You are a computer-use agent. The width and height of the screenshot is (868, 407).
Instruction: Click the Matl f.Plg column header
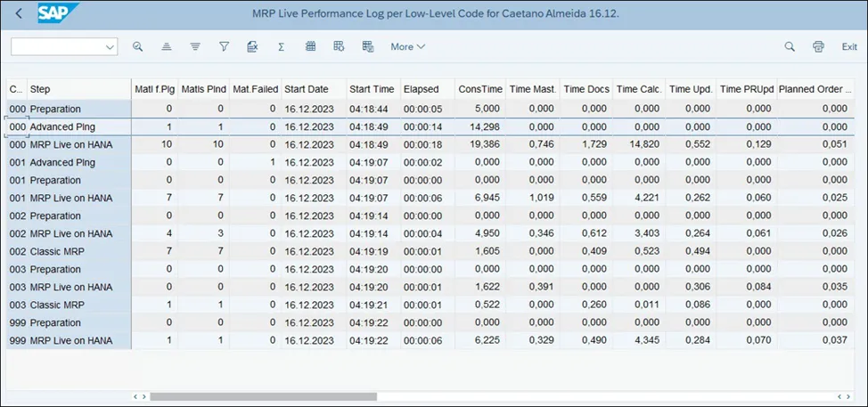pos(154,89)
